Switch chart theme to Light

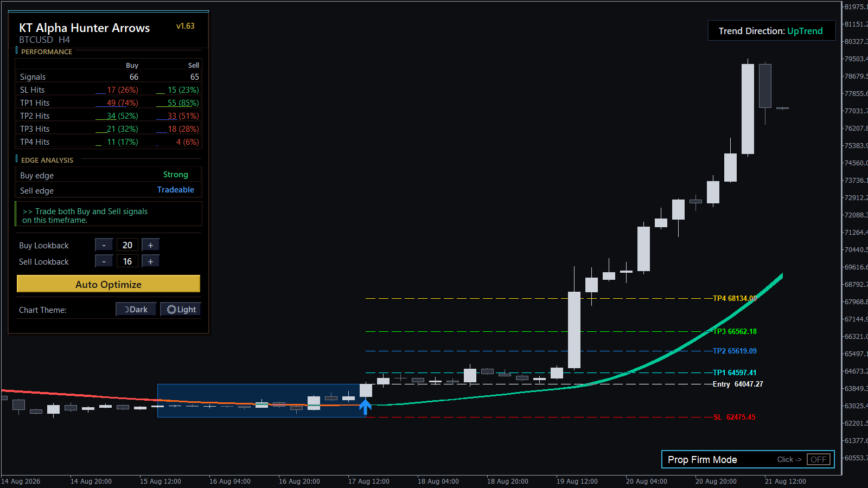coord(181,309)
